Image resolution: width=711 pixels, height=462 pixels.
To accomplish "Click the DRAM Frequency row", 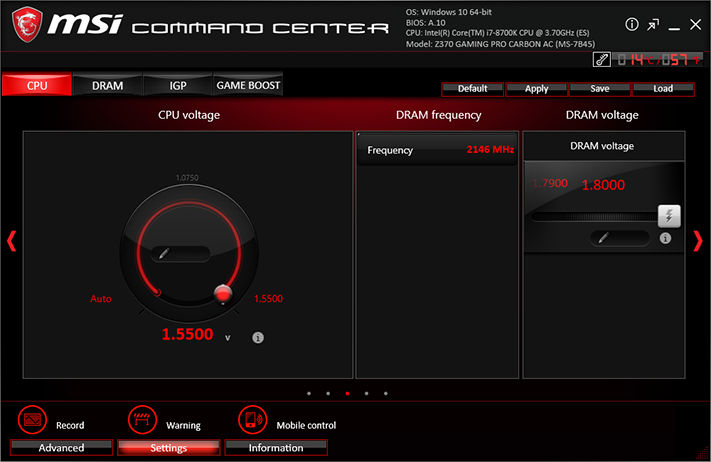I will [437, 150].
